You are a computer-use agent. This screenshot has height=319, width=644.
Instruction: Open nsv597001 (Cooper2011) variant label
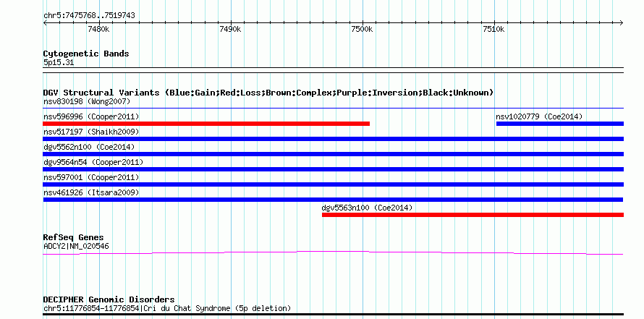(x=91, y=177)
